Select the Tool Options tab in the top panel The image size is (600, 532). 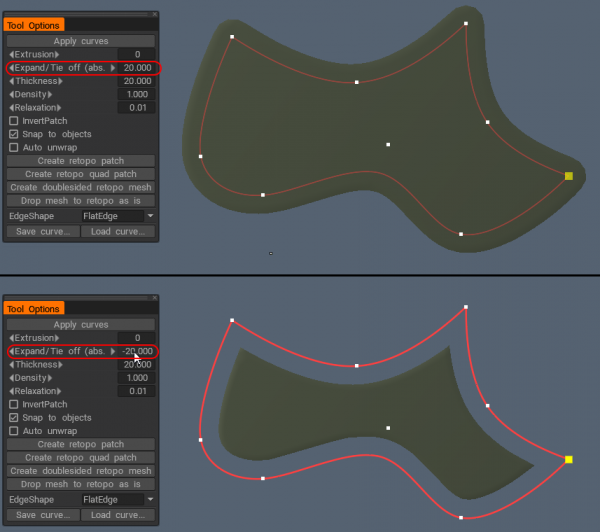point(35,25)
